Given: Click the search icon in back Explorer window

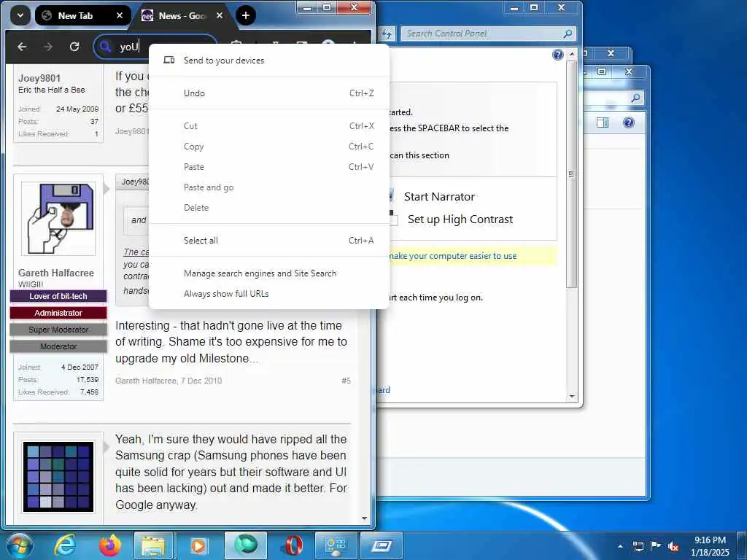Looking at the screenshot, I should pyautogui.click(x=635, y=98).
